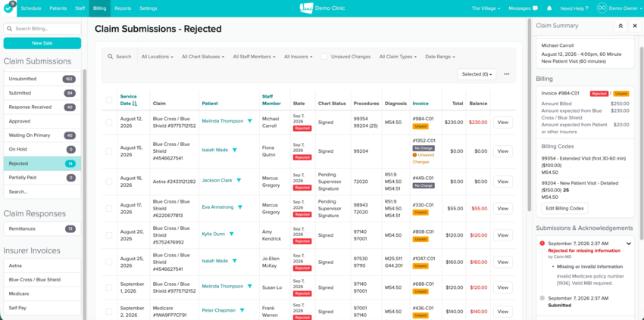Open the All Staff Members dropdown
644x320 pixels.
(255, 57)
